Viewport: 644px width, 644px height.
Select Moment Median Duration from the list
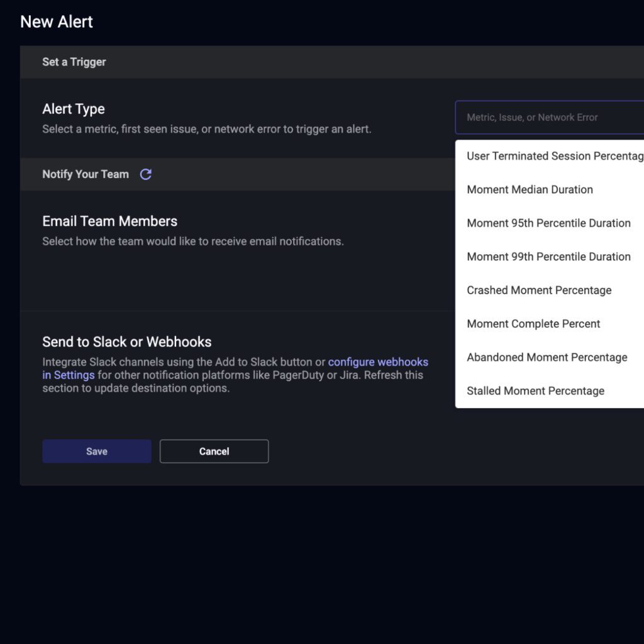(x=530, y=189)
